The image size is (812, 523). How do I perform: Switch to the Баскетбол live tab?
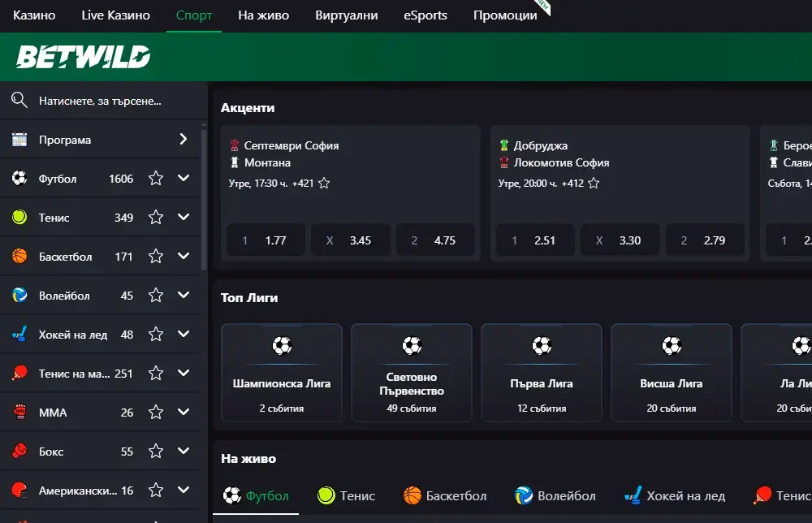click(445, 495)
